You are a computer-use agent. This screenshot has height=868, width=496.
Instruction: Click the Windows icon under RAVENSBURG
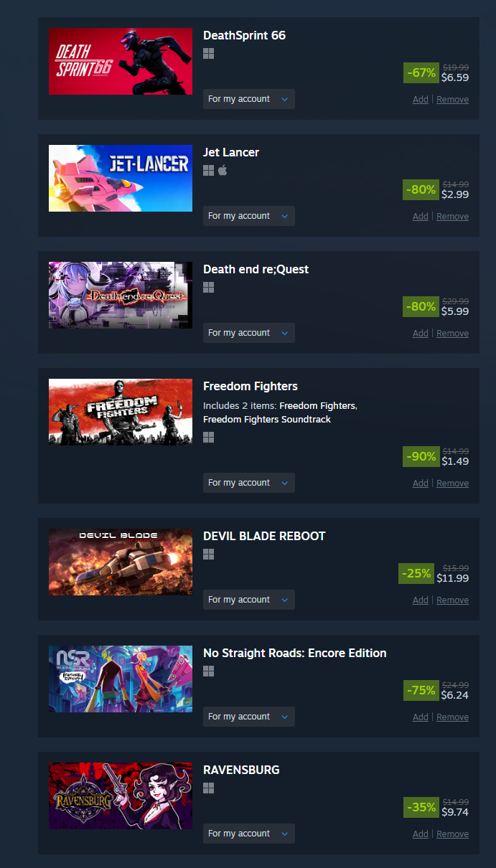(209, 788)
